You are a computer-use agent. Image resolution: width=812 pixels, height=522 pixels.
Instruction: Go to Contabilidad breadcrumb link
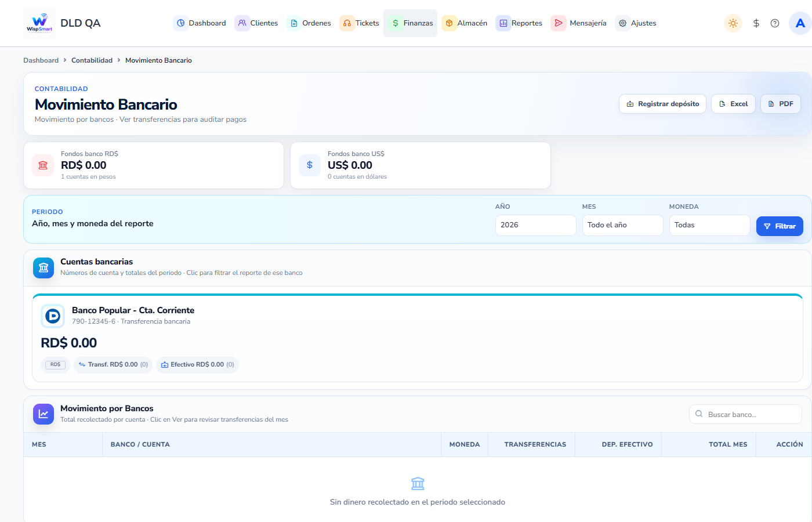92,60
